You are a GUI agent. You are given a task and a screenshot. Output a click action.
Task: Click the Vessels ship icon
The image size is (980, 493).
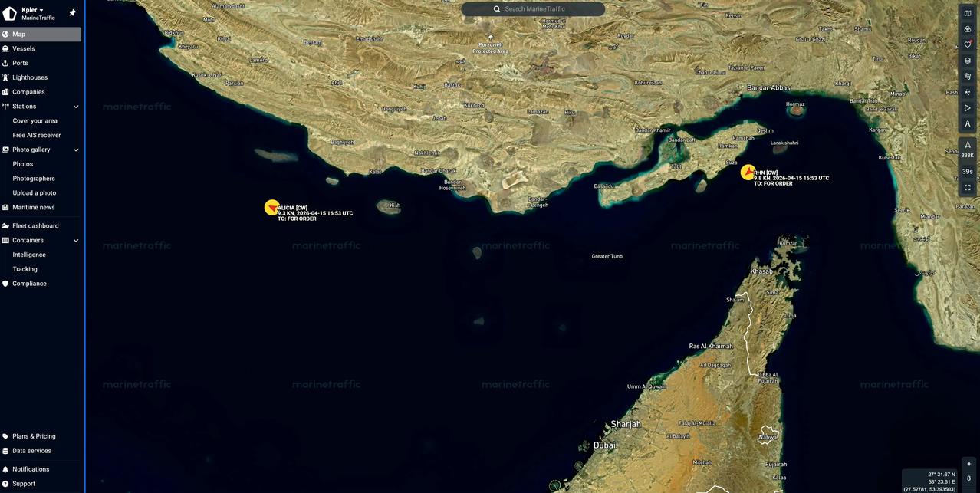(5, 48)
